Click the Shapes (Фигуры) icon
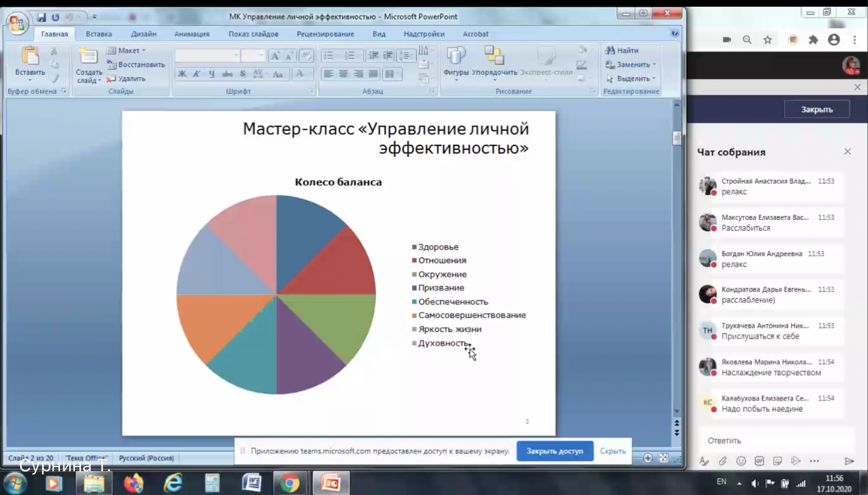This screenshot has width=868, height=495. (x=455, y=56)
